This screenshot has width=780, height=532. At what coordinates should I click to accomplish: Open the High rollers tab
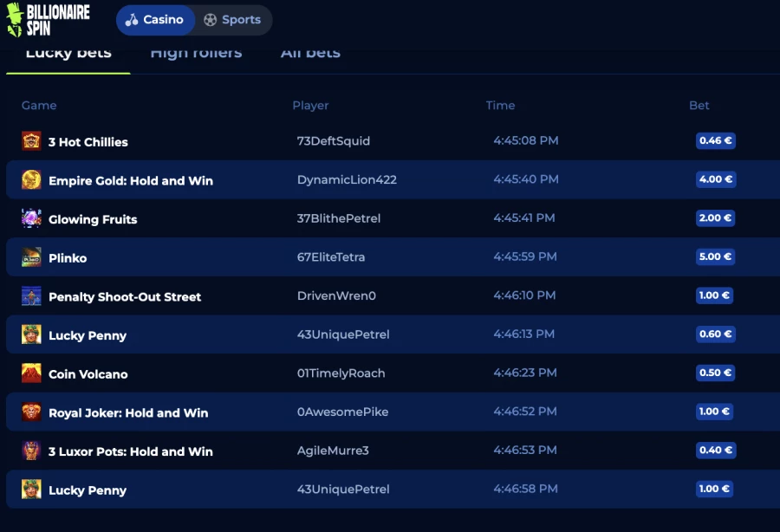(x=197, y=53)
